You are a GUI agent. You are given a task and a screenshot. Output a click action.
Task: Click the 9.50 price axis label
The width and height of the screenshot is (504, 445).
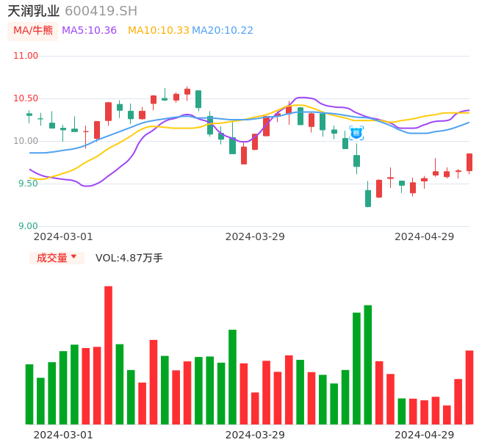tap(28, 184)
